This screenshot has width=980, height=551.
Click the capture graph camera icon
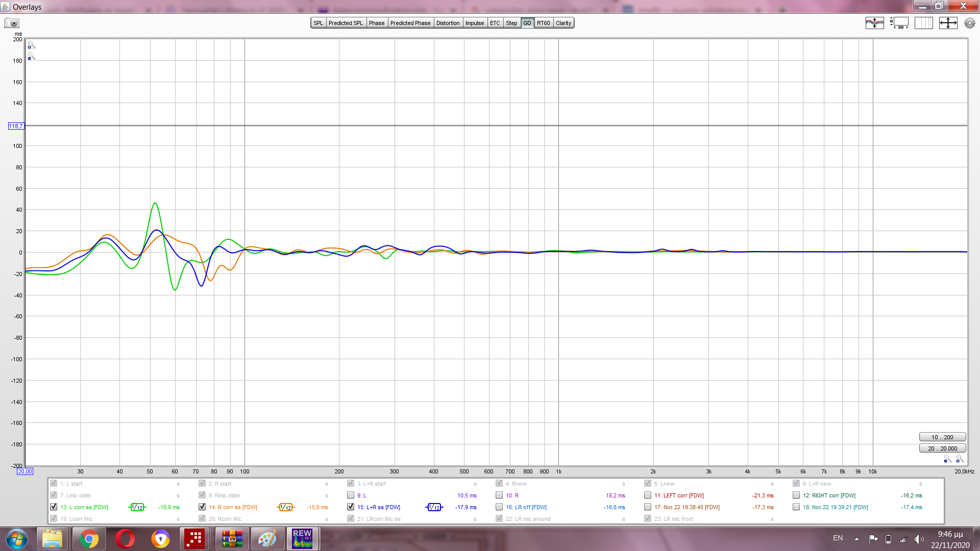tap(11, 23)
